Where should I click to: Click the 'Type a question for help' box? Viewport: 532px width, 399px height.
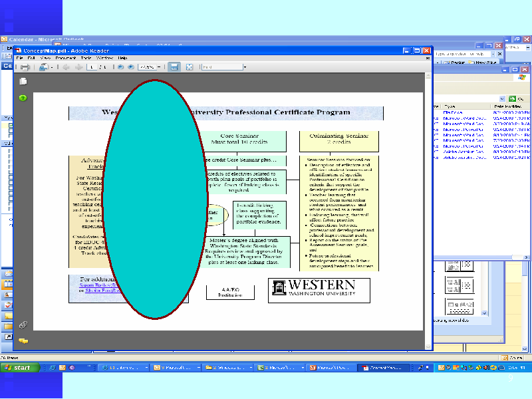[x=463, y=54]
